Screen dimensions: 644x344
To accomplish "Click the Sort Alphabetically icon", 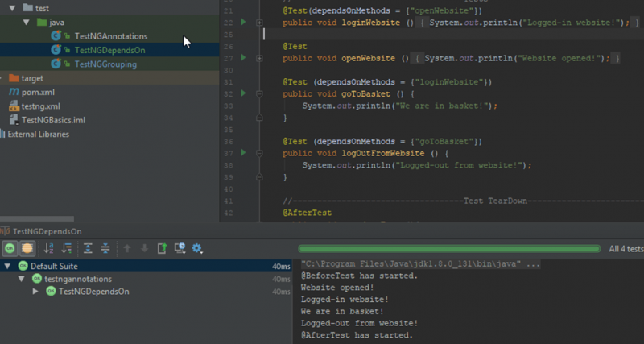I will 50,248.
